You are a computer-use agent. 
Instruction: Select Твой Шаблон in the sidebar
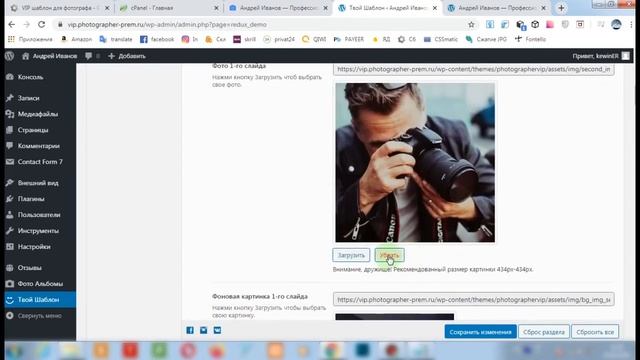point(40,300)
